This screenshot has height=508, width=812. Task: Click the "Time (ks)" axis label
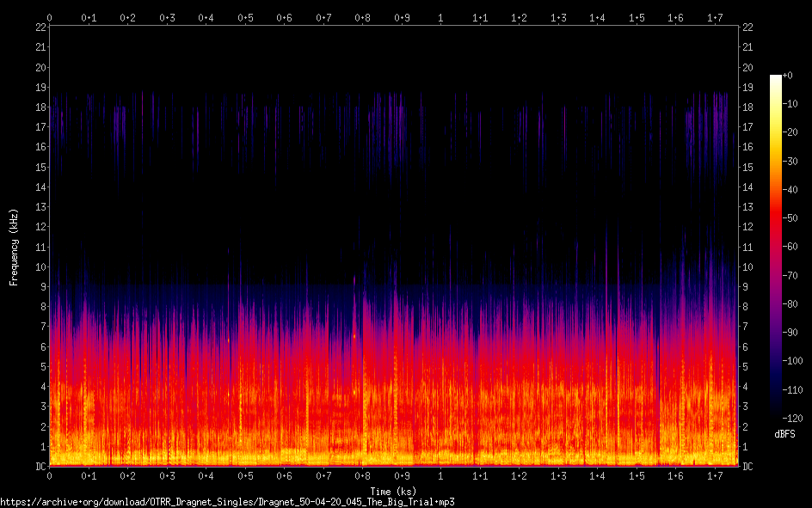393,492
